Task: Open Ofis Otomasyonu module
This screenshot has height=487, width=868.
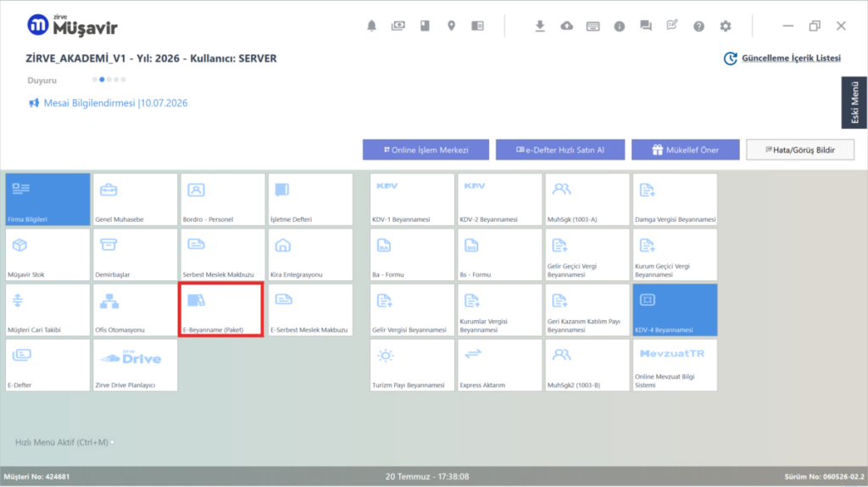Action: (135, 310)
